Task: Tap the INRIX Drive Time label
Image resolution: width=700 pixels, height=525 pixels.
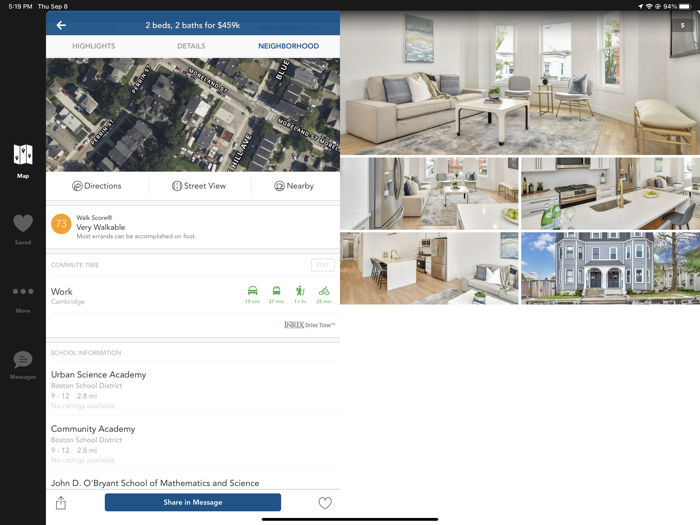Action: (309, 325)
